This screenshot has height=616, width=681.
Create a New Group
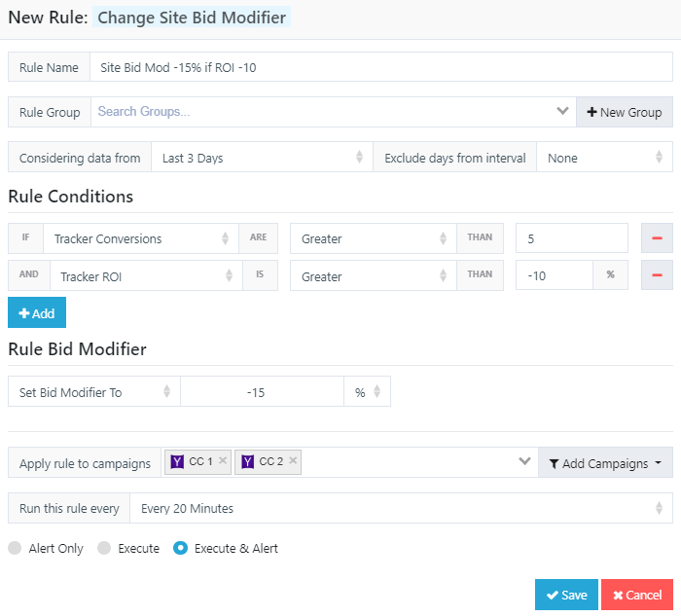625,112
